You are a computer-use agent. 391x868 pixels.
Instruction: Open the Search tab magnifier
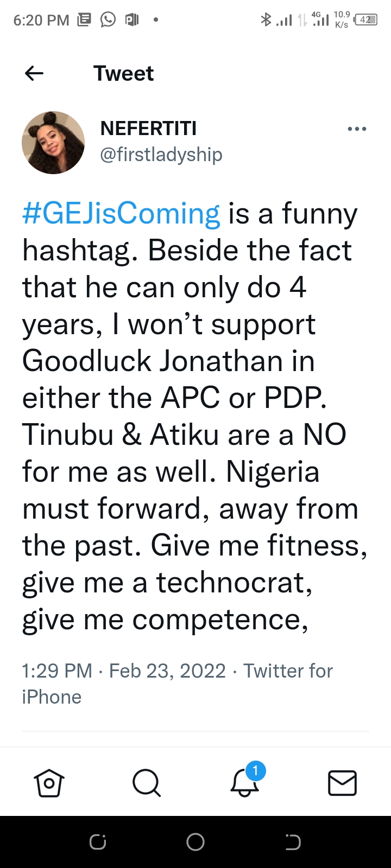[146, 783]
